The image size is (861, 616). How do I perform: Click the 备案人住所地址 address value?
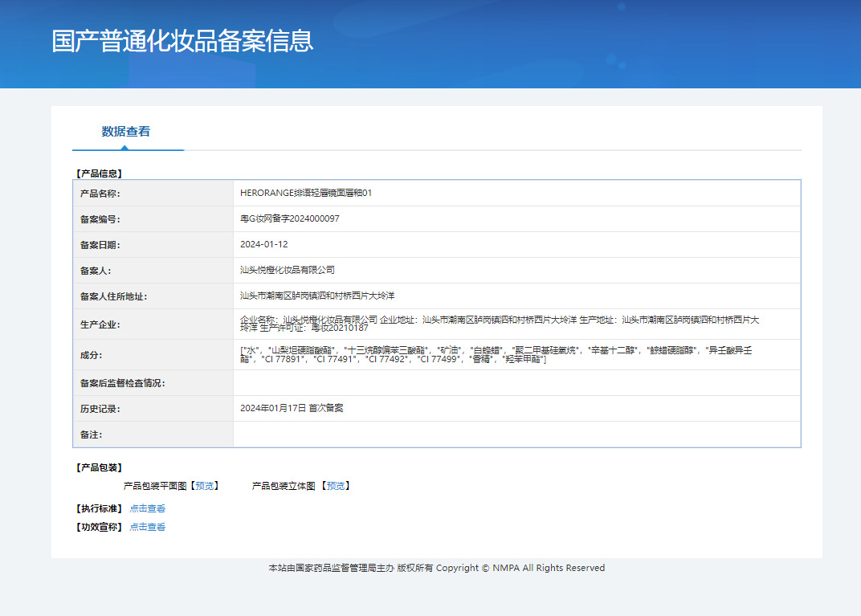coord(317,296)
